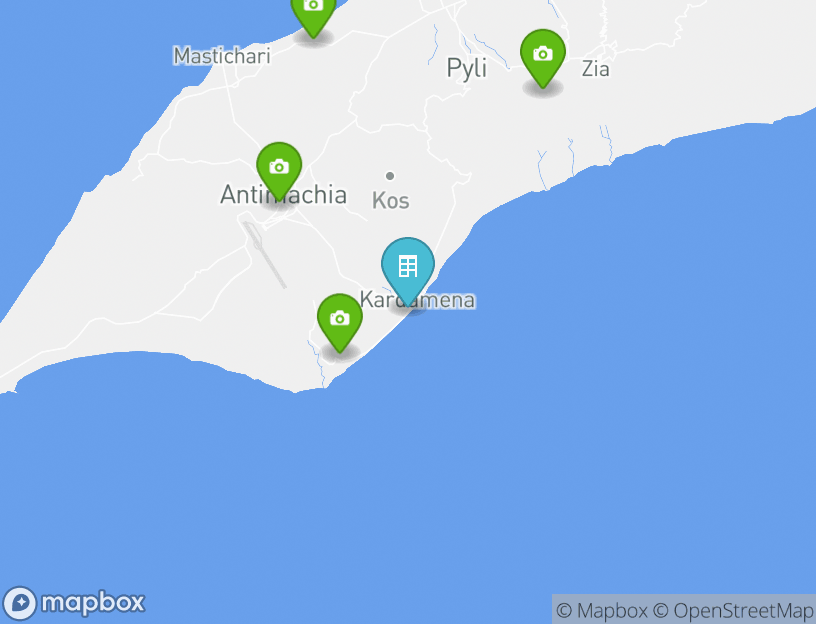Viewport: 816px width, 624px height.
Task: Click the Kos island label
Action: [391, 200]
